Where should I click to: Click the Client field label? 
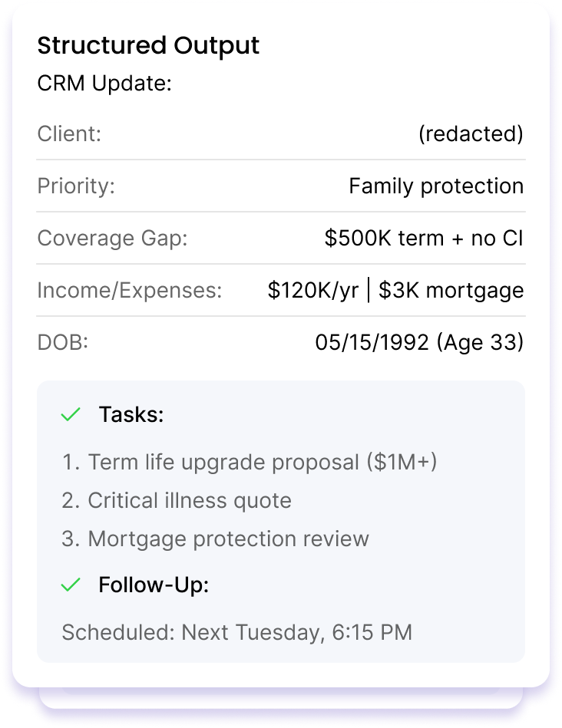click(x=69, y=133)
